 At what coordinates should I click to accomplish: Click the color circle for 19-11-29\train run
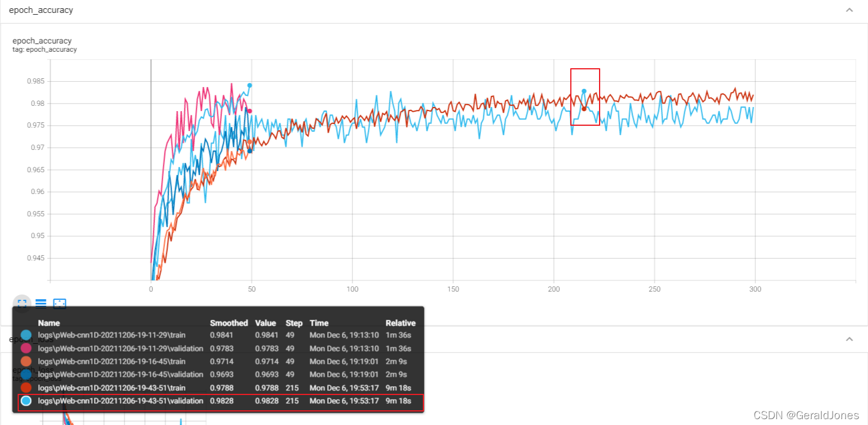(x=26, y=334)
